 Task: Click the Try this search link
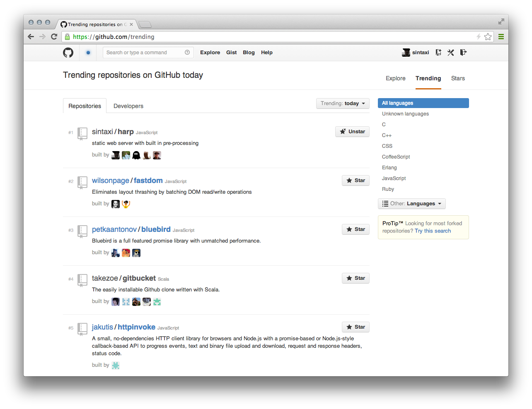point(433,231)
